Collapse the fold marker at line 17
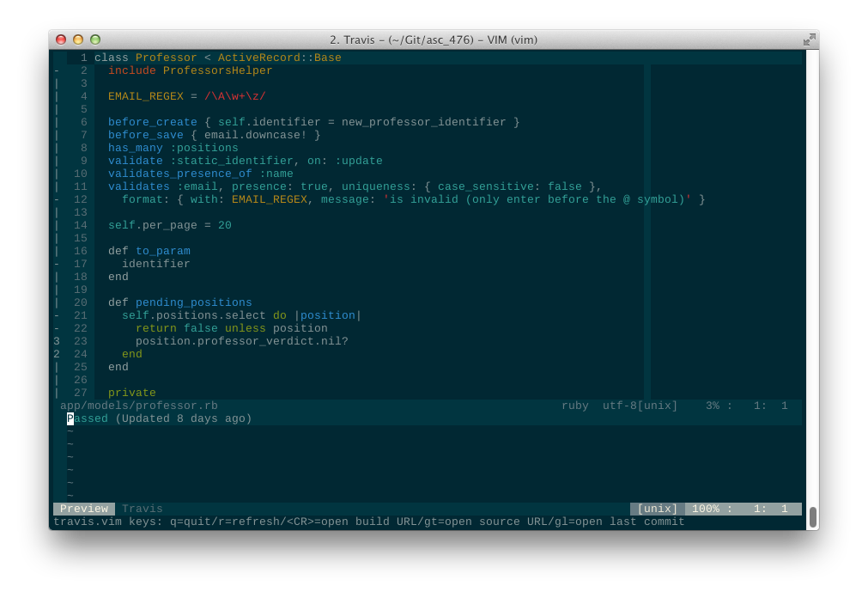868x598 pixels. (x=57, y=264)
